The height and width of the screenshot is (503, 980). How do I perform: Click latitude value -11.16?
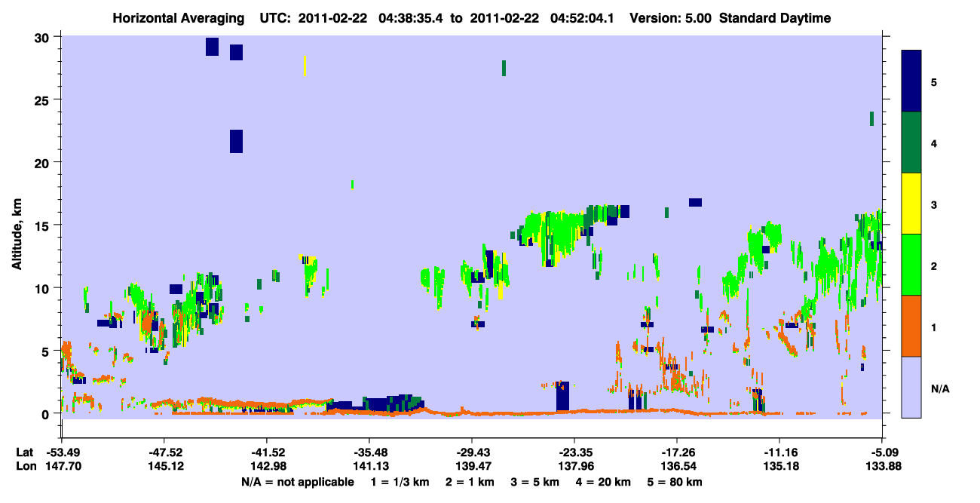779,452
